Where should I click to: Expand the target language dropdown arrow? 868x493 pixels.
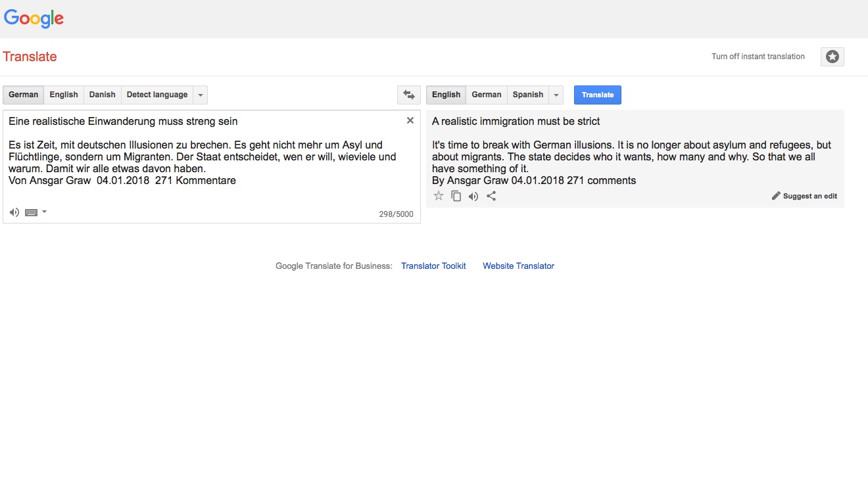(x=556, y=95)
